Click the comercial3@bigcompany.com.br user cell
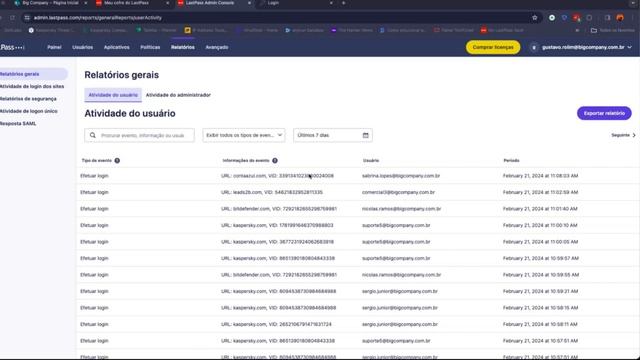 398,192
